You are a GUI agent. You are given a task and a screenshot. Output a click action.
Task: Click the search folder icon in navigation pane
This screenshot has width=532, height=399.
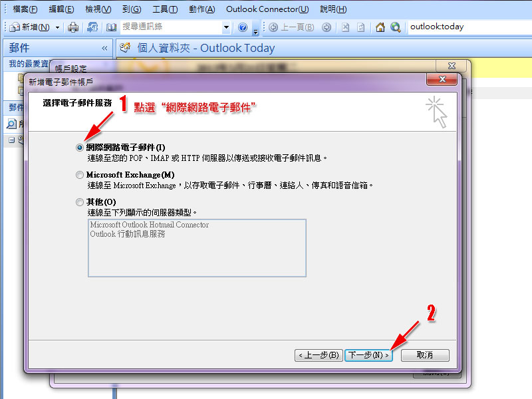pos(11,124)
